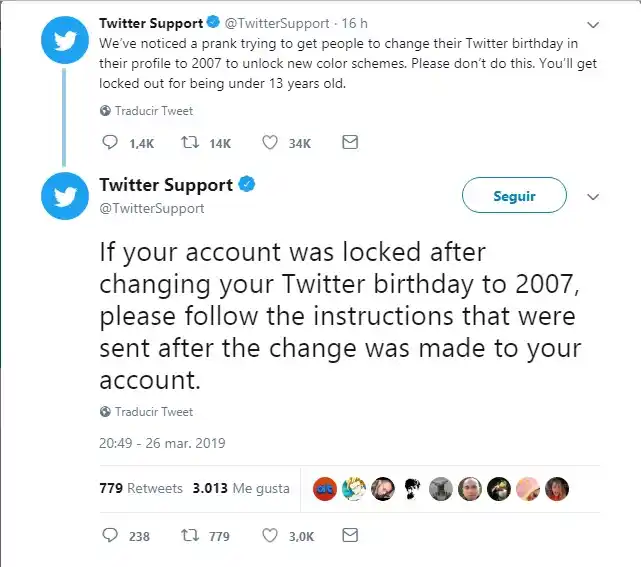Send the top tweet via direct message envelope
Image resolution: width=641 pixels, height=567 pixels.
(x=349, y=143)
